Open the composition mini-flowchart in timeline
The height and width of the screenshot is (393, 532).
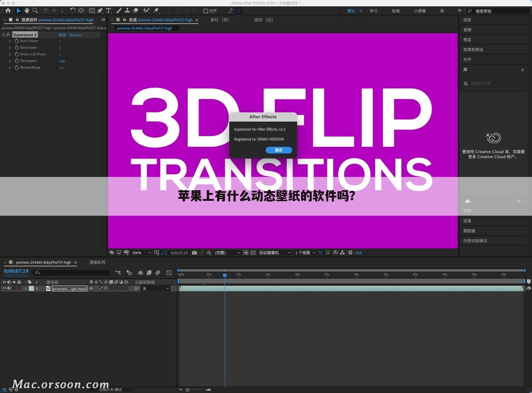click(x=118, y=273)
